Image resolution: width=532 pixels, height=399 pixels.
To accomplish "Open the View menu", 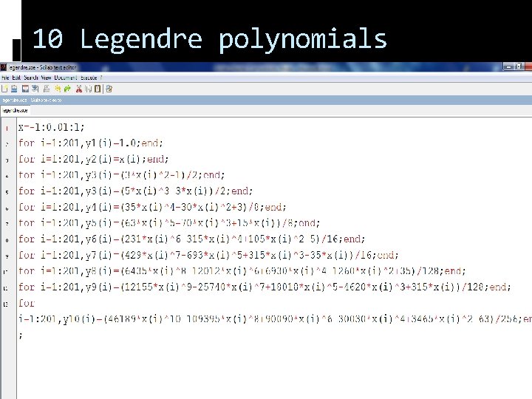I will tap(46, 78).
